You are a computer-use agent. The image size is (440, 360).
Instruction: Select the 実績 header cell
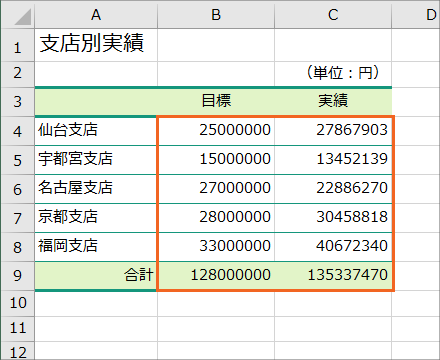(333, 102)
